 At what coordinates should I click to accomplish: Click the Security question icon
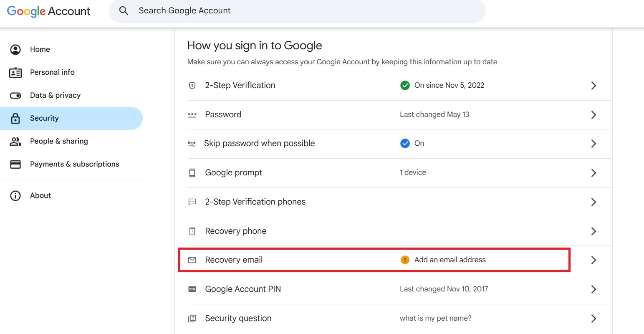tap(192, 318)
